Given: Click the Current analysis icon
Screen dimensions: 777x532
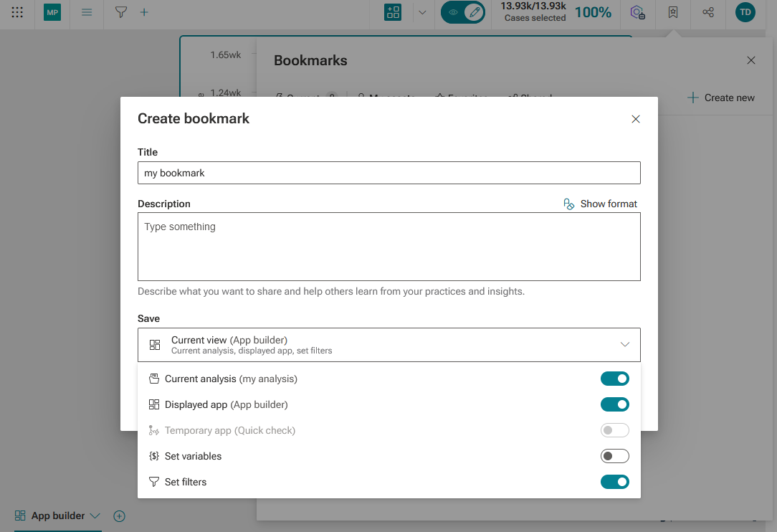Looking at the screenshot, I should pyautogui.click(x=154, y=379).
